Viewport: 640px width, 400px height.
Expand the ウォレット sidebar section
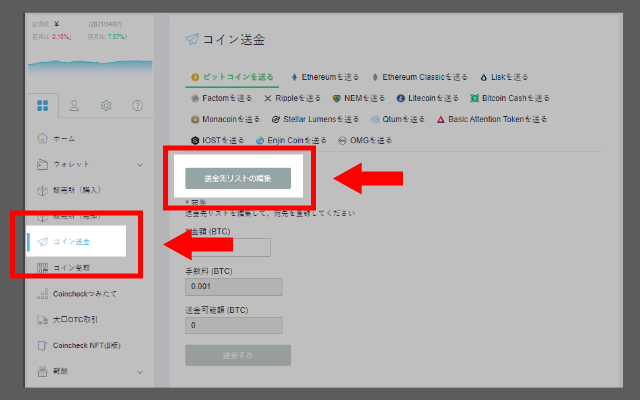[x=139, y=164]
